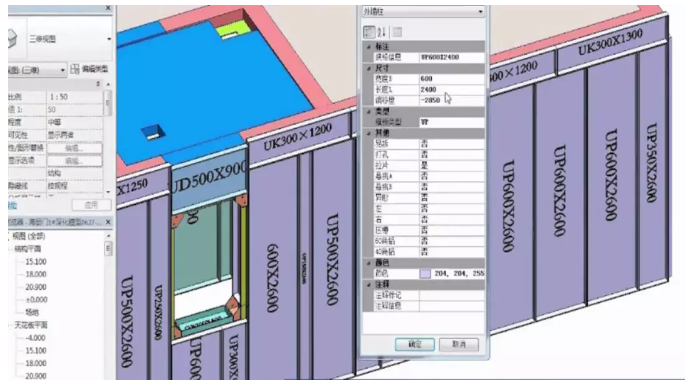Edit the UP600X2400 info value field

coord(452,57)
